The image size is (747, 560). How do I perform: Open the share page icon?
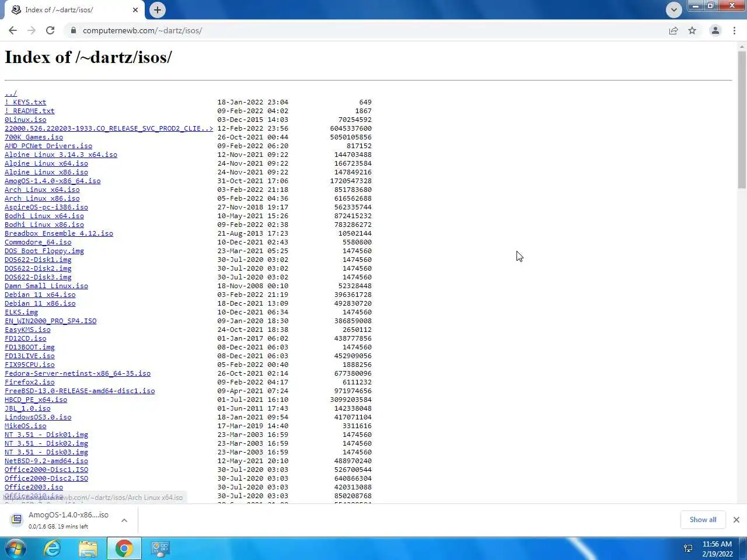[673, 30]
